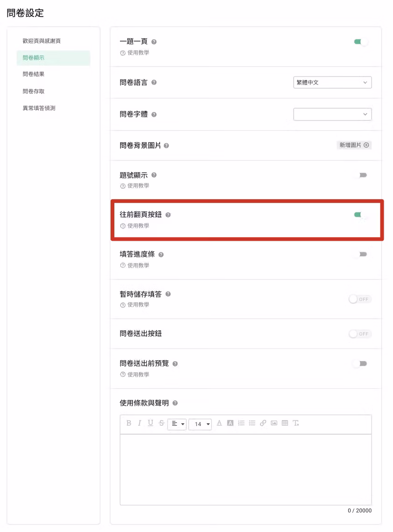Viewport: 393px width, 532px height.
Task: Click the help icon beside 使用條款與聲明
Action: click(175, 403)
